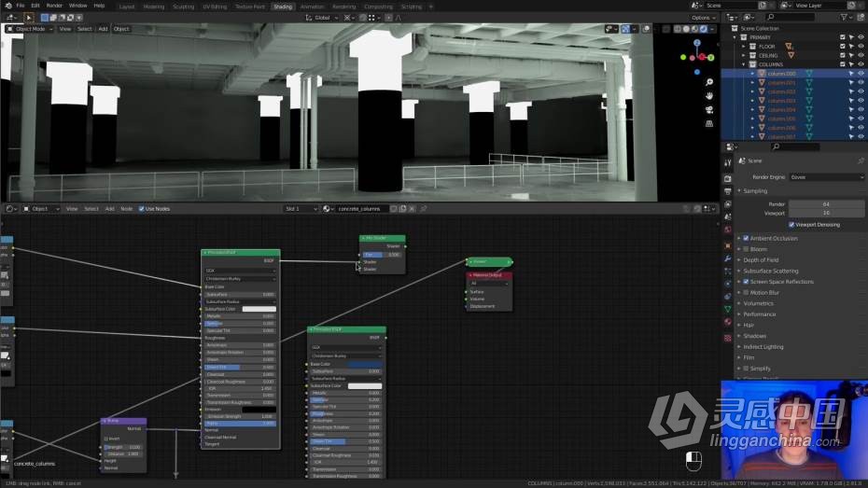
Task: Open the Object Constraints properties tab icon
Action: 727,297
